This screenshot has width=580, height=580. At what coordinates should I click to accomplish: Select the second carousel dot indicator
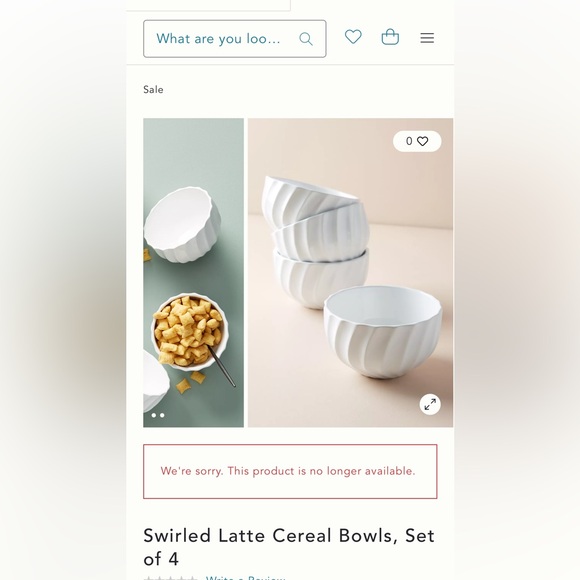tap(162, 415)
